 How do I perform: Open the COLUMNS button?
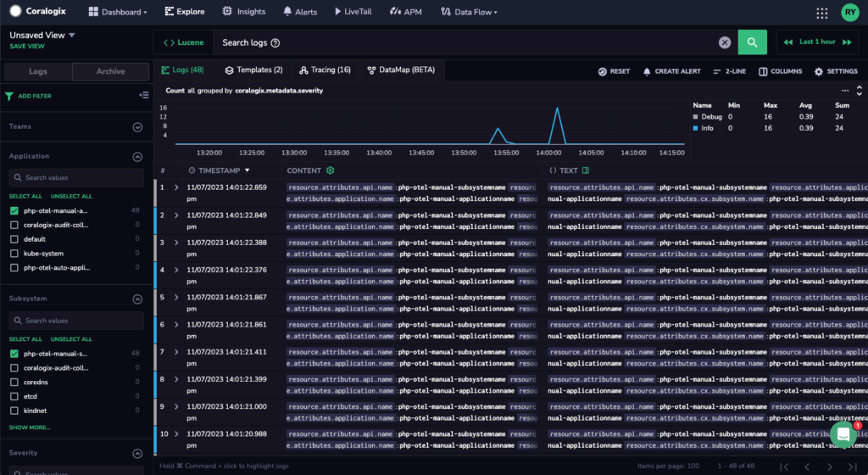click(780, 71)
